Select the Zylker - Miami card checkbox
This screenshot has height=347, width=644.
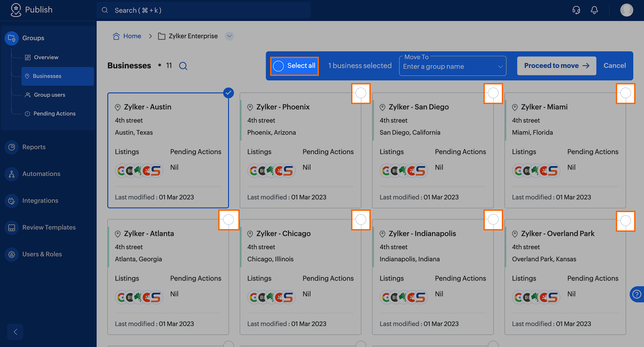pyautogui.click(x=626, y=93)
